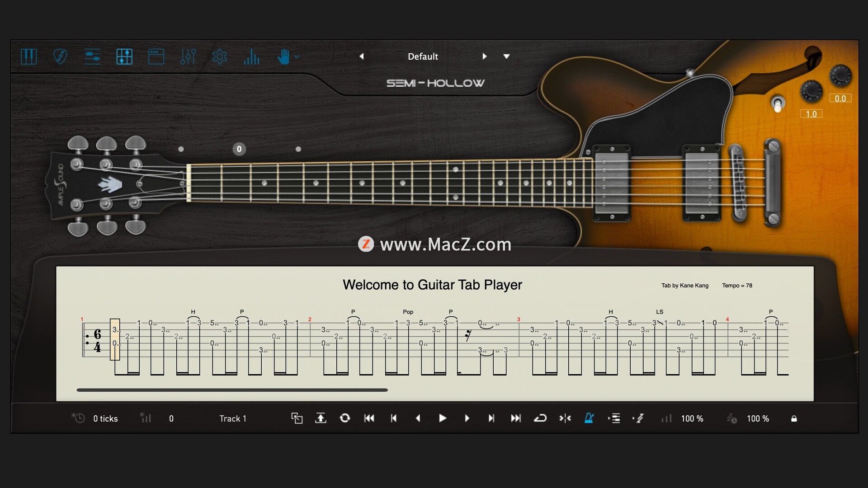Adjust the lower left guitar knob
The width and height of the screenshot is (868, 488).
(811, 91)
